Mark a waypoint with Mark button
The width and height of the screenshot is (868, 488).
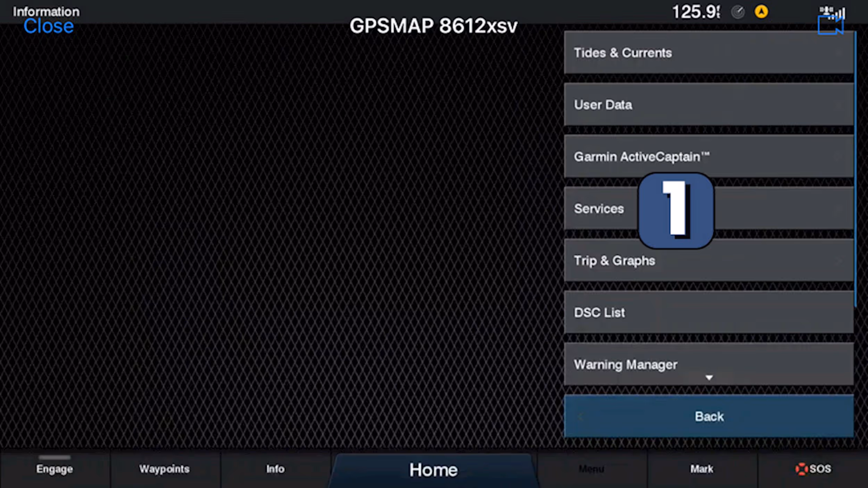[702, 469]
